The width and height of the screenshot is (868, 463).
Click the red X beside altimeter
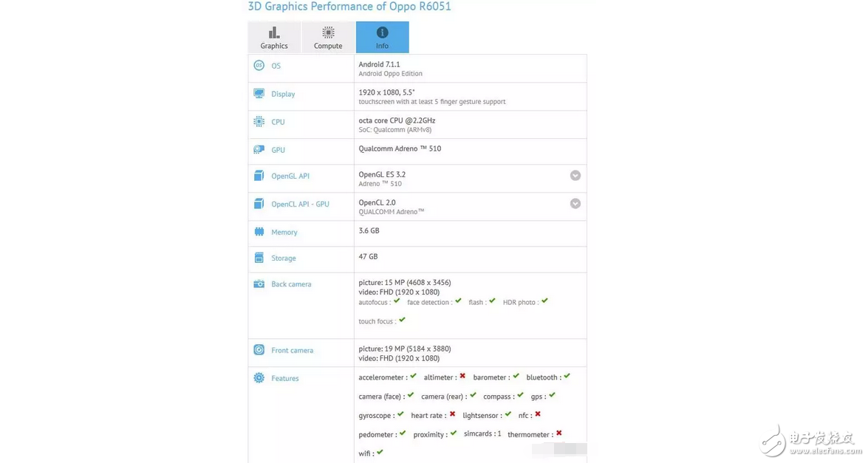[462, 377]
